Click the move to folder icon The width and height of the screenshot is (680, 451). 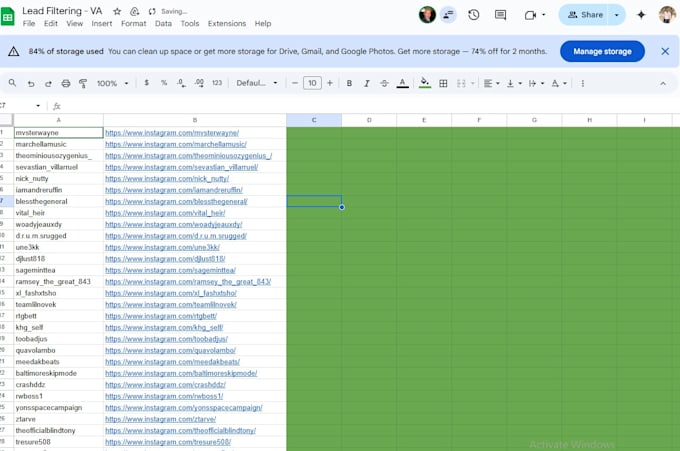(134, 11)
